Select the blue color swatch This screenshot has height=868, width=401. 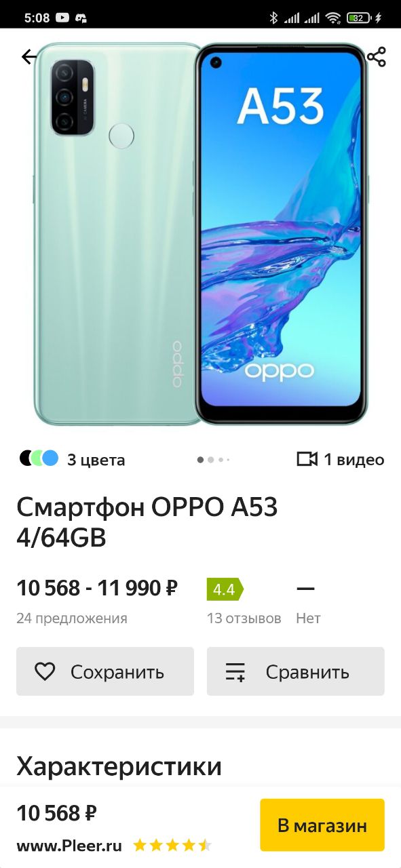[50, 458]
